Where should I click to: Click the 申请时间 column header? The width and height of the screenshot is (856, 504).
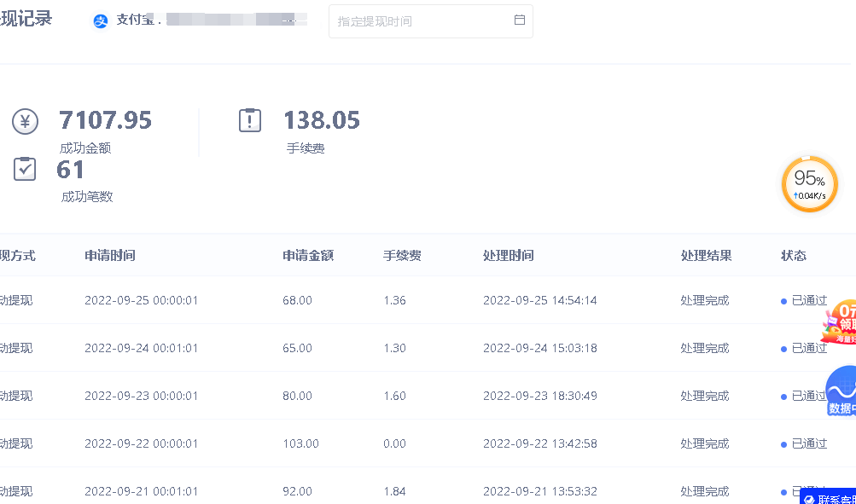[x=110, y=255]
